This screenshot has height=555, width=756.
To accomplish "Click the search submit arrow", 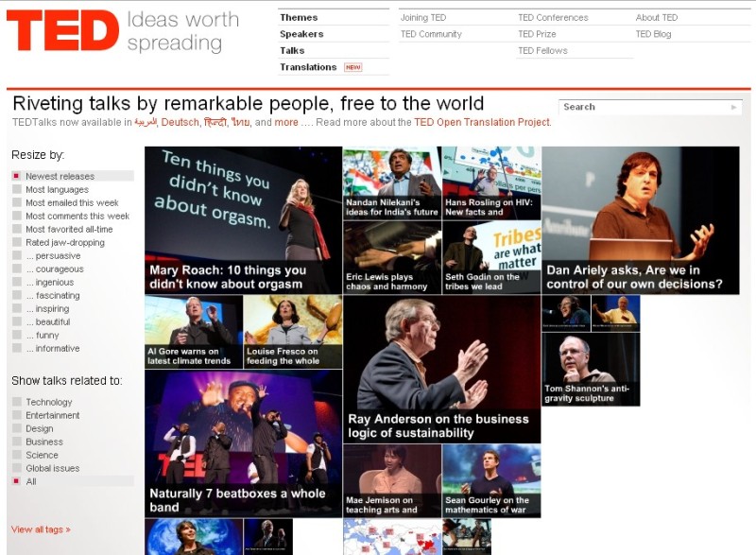I will (734, 107).
